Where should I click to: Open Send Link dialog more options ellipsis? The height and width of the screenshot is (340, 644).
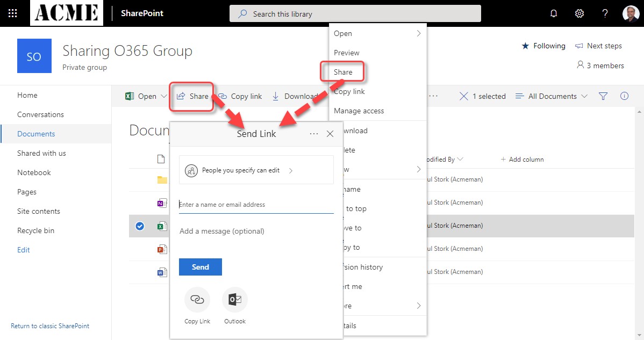coord(314,134)
